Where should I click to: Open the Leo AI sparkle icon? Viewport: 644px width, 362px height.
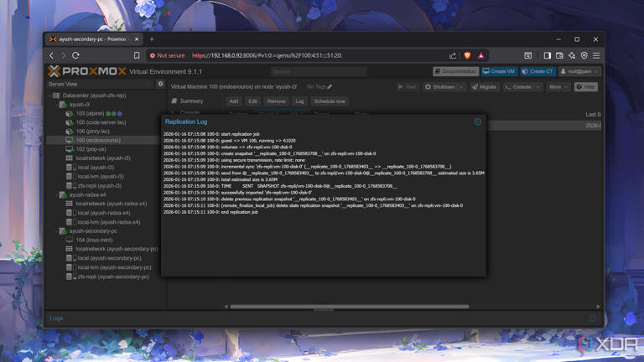click(x=572, y=55)
